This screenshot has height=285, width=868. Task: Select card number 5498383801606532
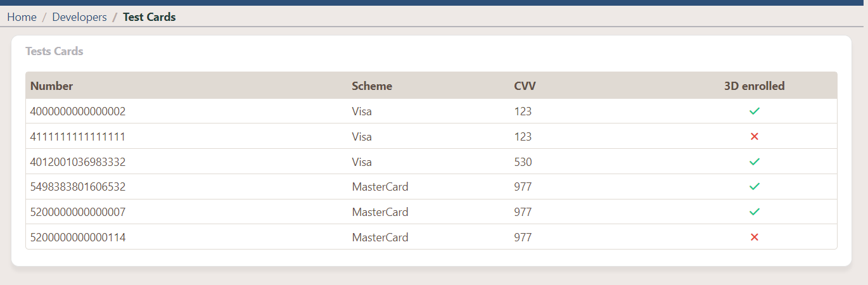[x=78, y=187]
